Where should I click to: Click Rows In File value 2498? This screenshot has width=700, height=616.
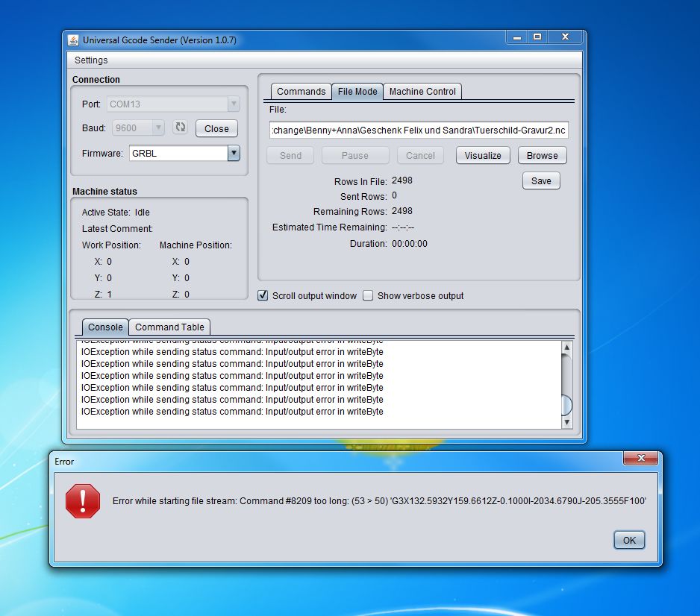point(401,180)
